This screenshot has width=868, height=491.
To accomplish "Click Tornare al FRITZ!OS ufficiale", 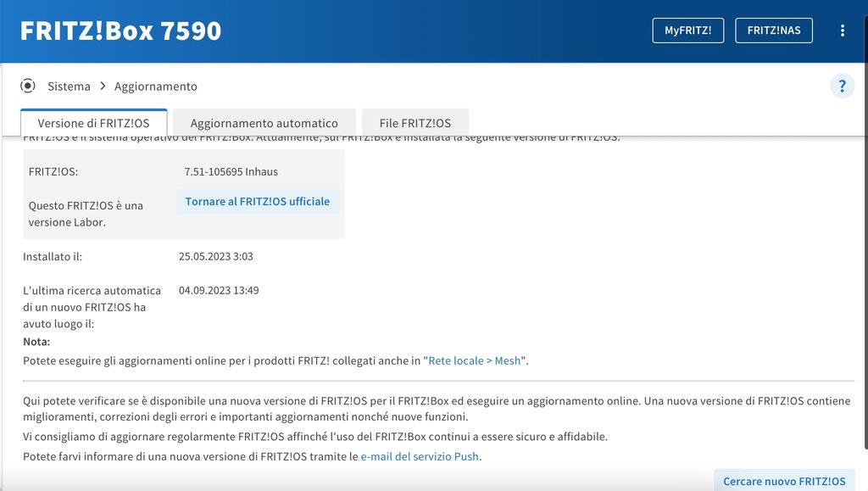I will [258, 202].
